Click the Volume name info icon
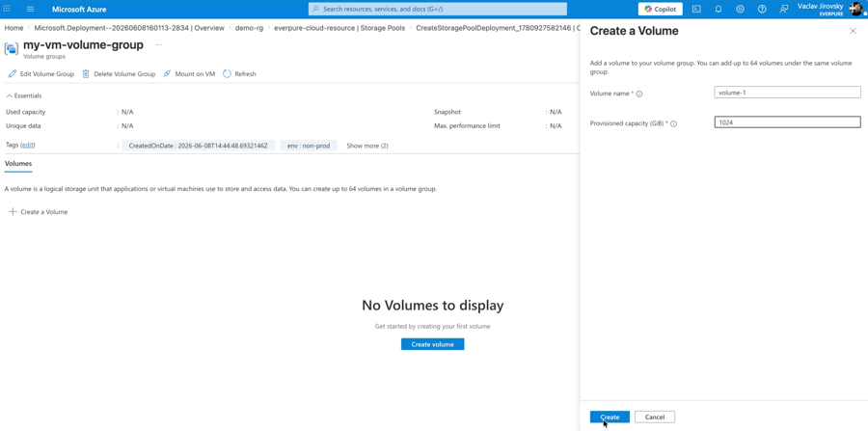This screenshot has width=868, height=431. pos(639,94)
